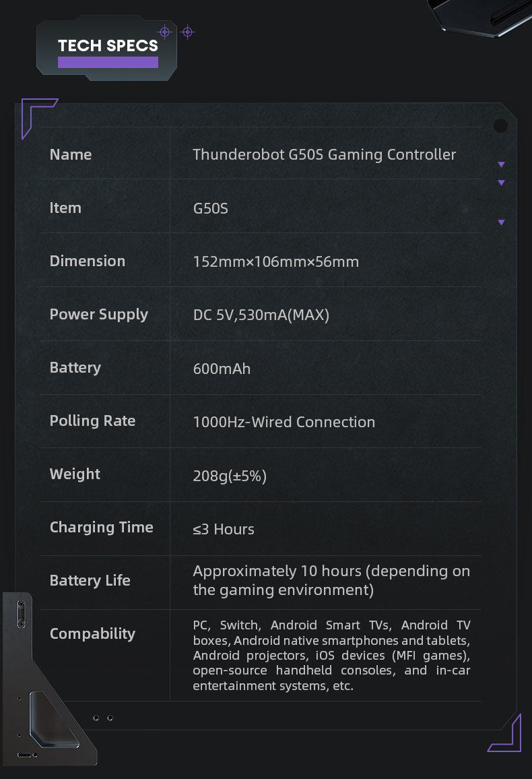Click the Compability row label

click(92, 633)
